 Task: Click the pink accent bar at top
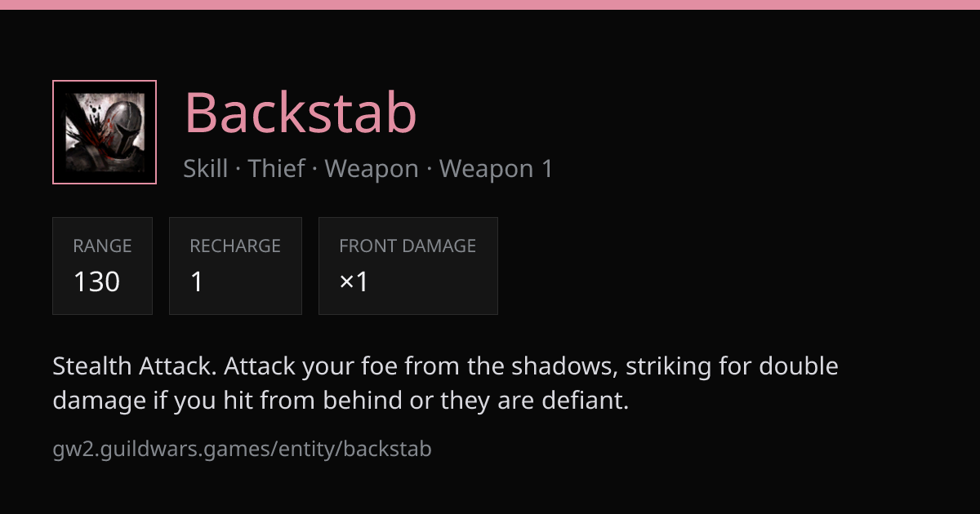click(490, 5)
